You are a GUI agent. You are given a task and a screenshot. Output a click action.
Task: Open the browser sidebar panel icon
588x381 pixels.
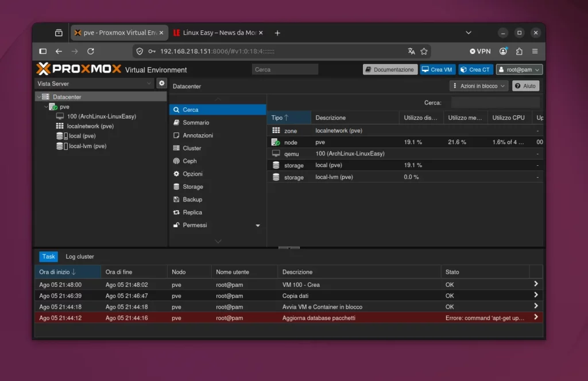(42, 51)
